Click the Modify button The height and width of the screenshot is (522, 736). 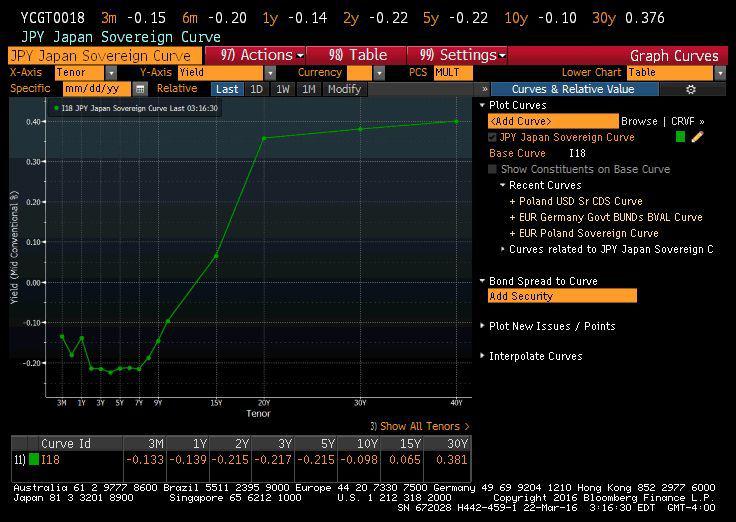(x=345, y=89)
